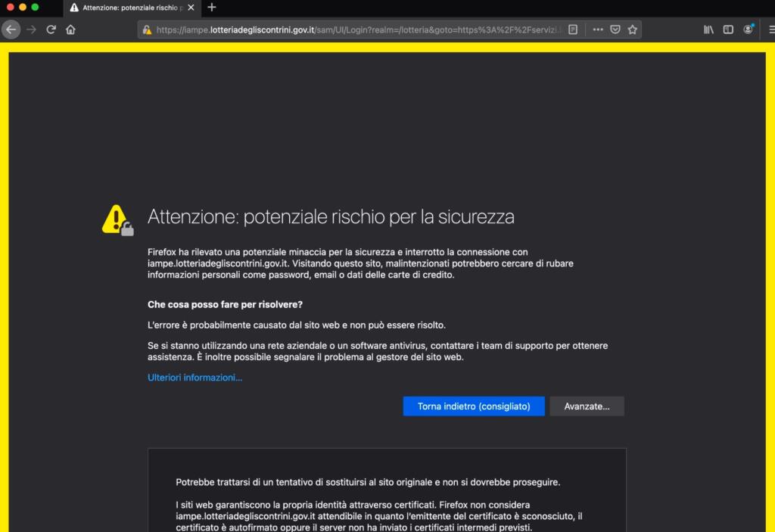
Task: Open the Firefox hamburger application menu
Action: click(770, 30)
